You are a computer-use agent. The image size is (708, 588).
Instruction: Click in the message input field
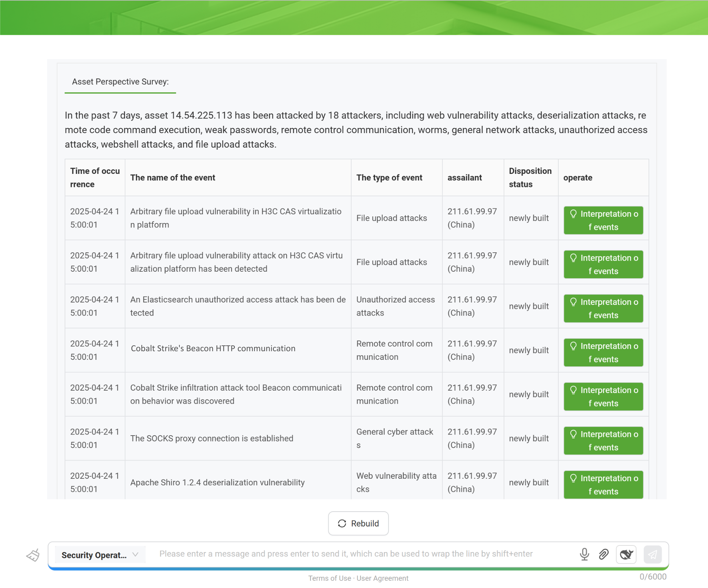(x=346, y=554)
